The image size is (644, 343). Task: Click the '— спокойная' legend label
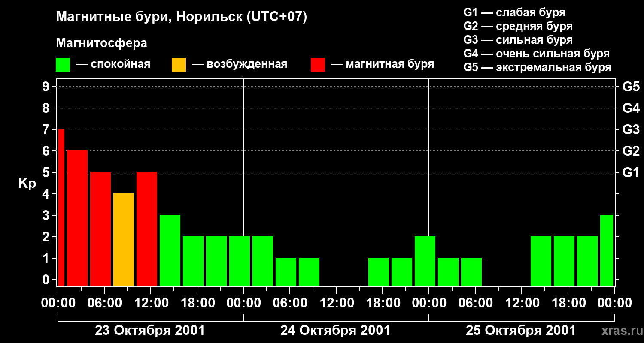[x=113, y=64]
